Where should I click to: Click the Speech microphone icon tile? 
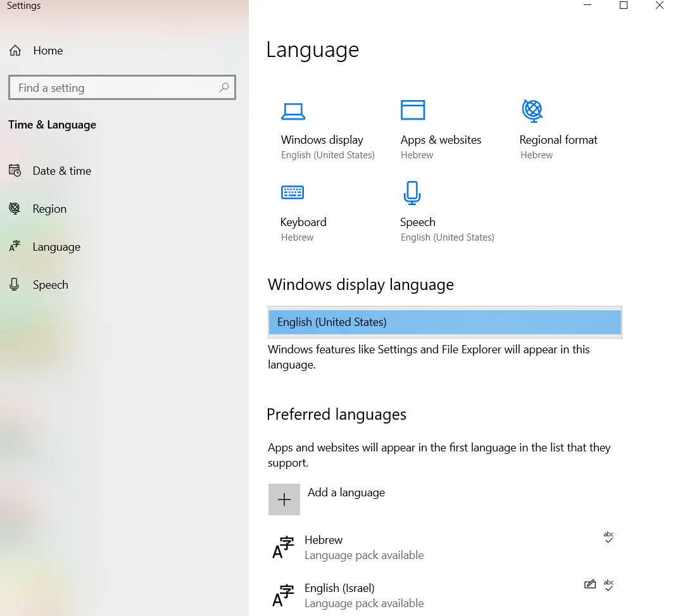412,192
